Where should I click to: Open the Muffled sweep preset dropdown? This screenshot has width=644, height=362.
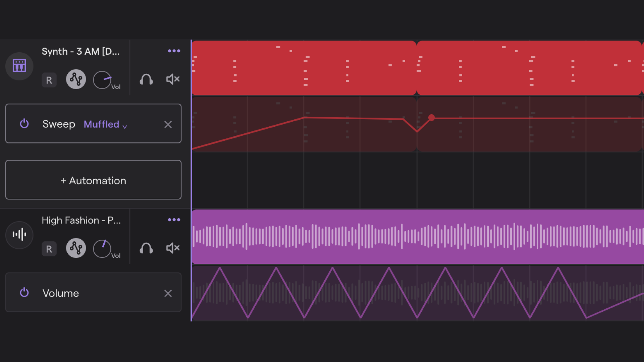coord(105,124)
